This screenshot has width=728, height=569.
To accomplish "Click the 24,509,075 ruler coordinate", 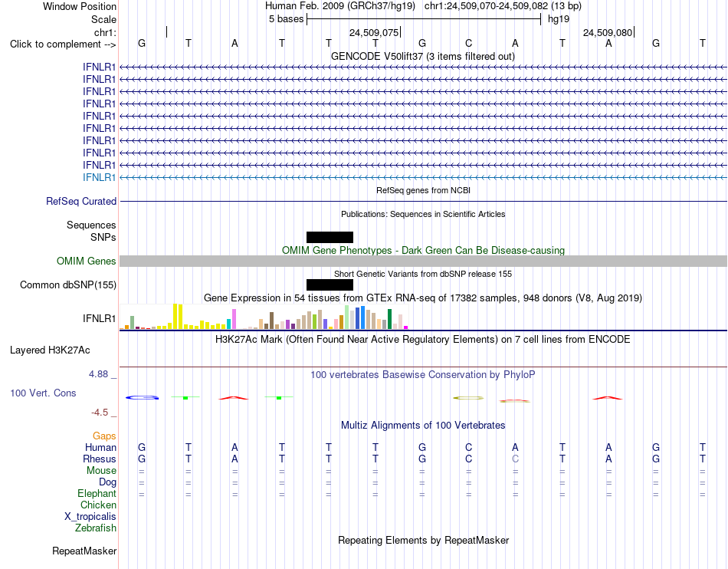I will 374,32.
